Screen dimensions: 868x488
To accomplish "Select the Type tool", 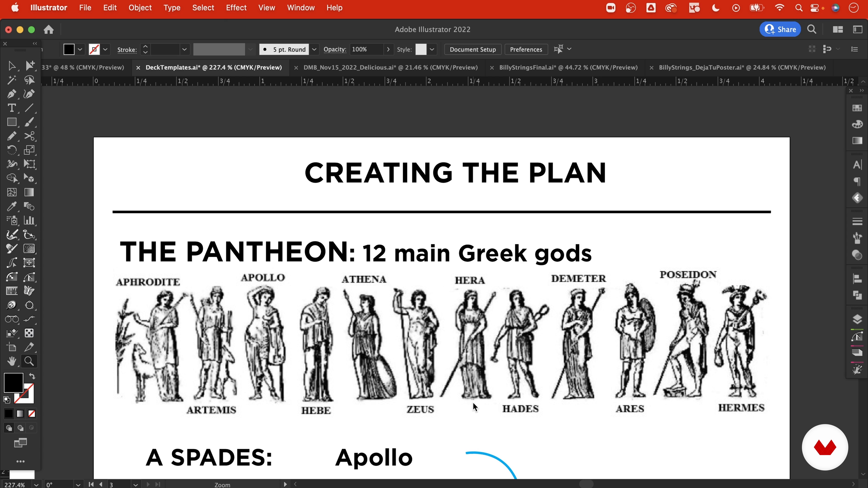I will click(12, 108).
